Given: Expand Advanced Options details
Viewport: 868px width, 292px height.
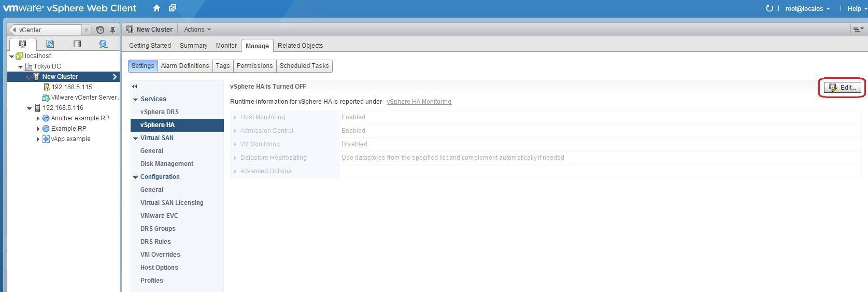Looking at the screenshot, I should tap(235, 171).
